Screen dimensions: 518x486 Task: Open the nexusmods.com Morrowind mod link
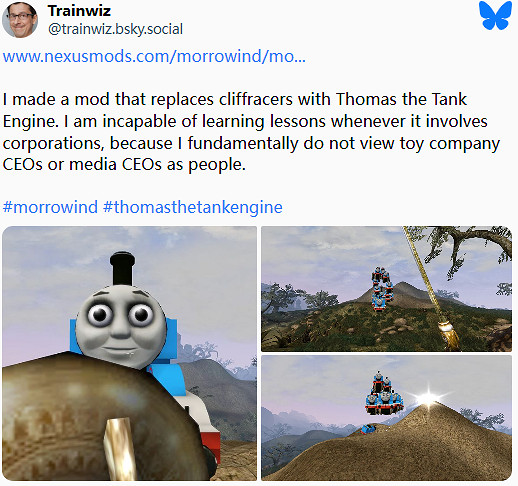(154, 56)
